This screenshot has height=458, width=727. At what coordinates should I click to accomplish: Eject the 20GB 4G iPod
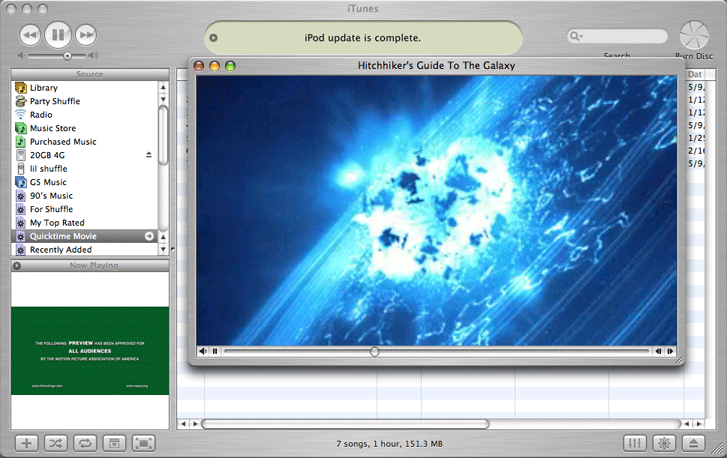(x=148, y=155)
